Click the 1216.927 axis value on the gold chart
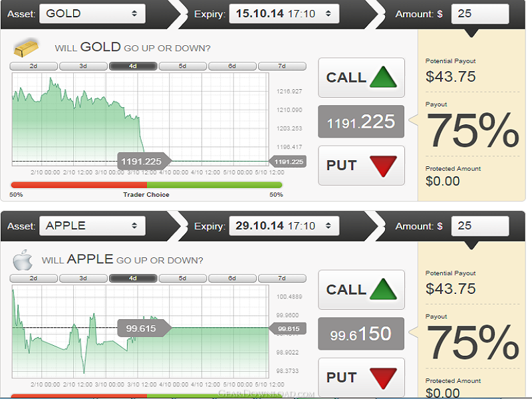The height and width of the screenshot is (399, 532). coord(289,91)
